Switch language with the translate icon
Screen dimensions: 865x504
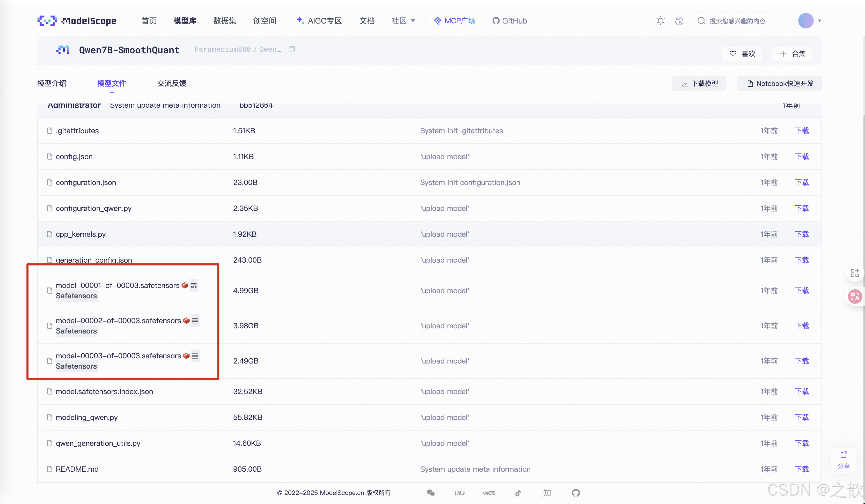pos(679,21)
